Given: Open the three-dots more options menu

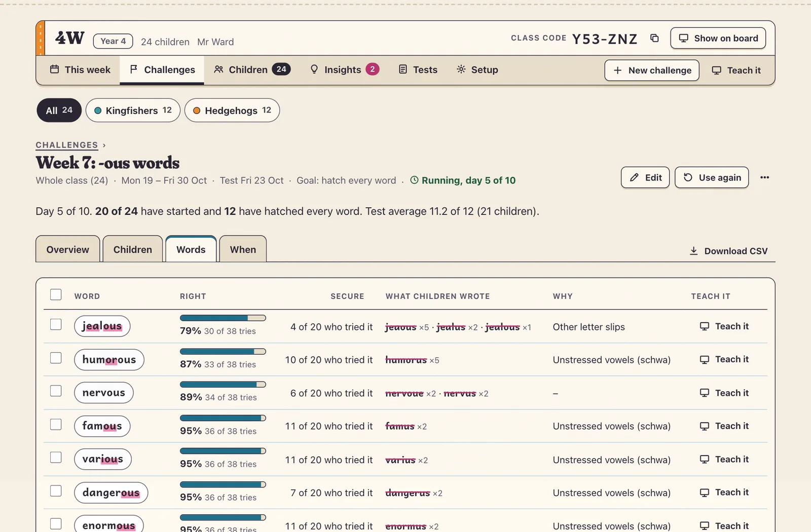Looking at the screenshot, I should 764,177.
